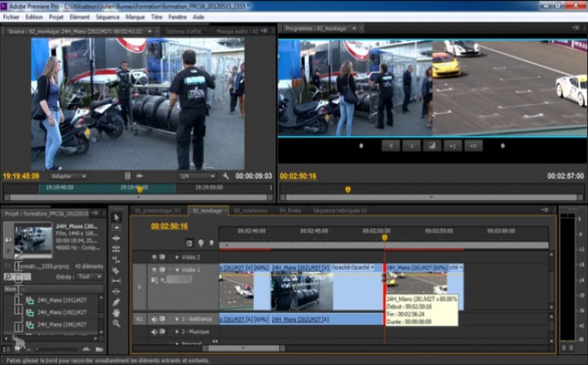Open the Séquence menu

coord(107,17)
